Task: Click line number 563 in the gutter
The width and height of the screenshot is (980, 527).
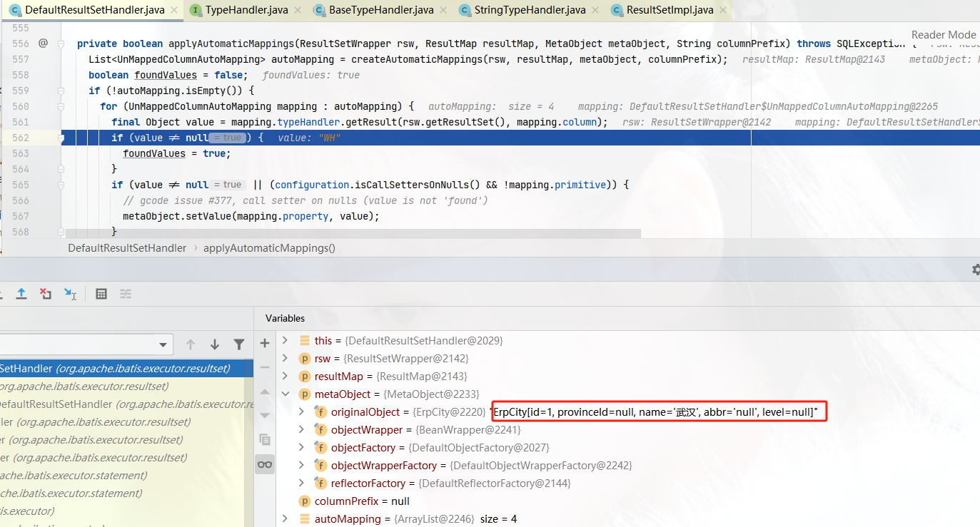Action: [x=21, y=153]
